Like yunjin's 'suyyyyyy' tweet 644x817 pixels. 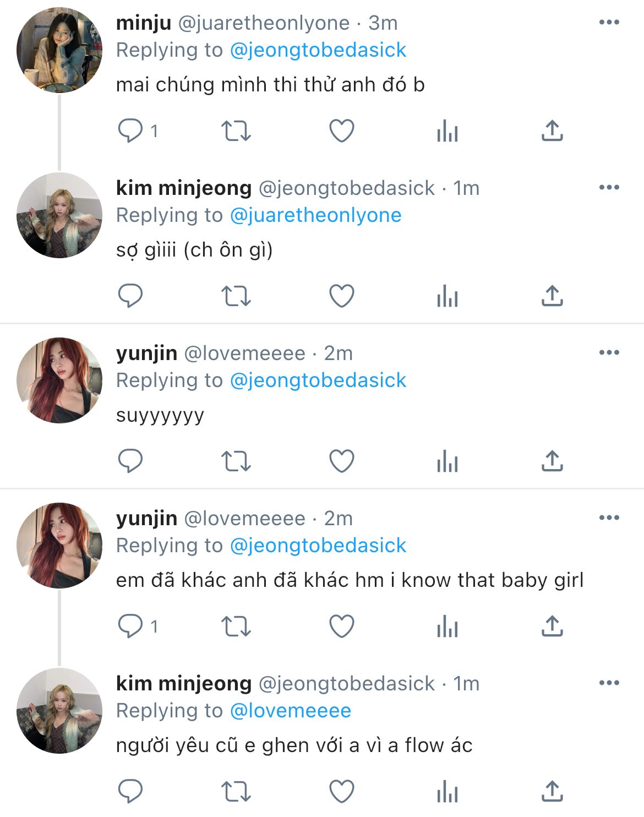coord(341,461)
